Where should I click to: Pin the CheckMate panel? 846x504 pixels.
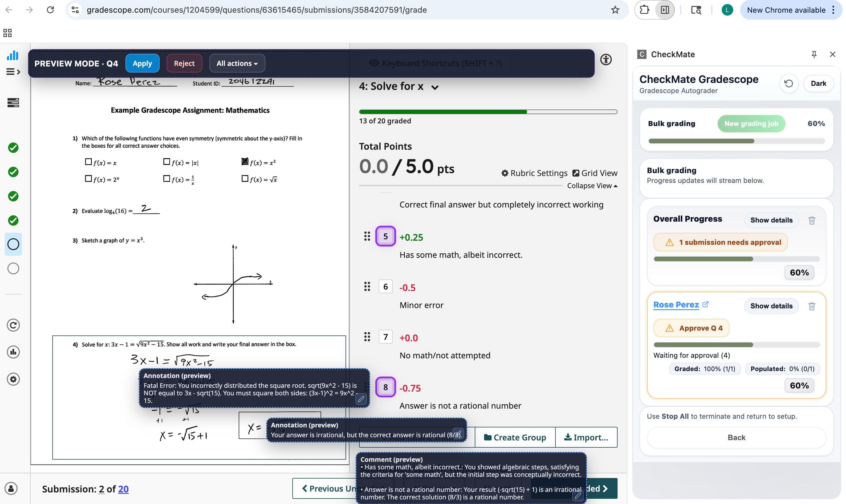pos(814,54)
